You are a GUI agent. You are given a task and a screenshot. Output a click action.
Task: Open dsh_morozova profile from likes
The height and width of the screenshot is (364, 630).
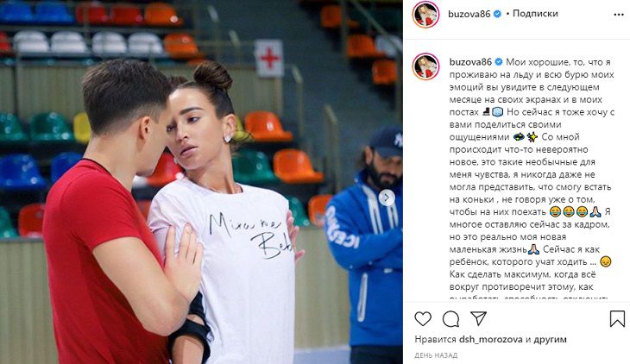click(490, 340)
